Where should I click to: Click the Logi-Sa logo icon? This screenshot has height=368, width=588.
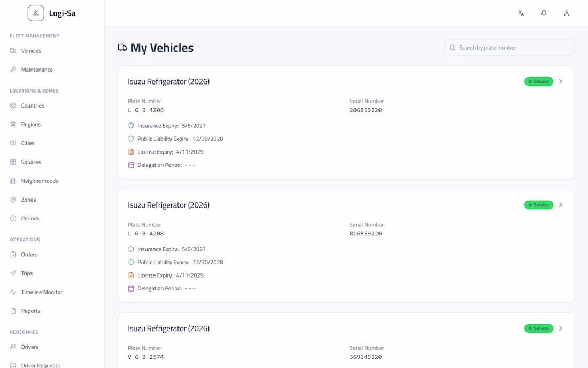coord(36,13)
